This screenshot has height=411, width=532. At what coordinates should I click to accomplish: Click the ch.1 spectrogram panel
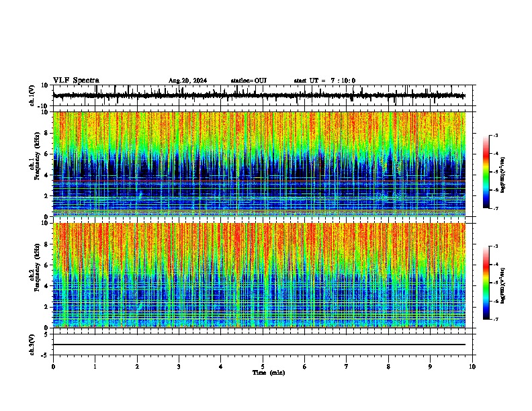pyautogui.click(x=259, y=164)
